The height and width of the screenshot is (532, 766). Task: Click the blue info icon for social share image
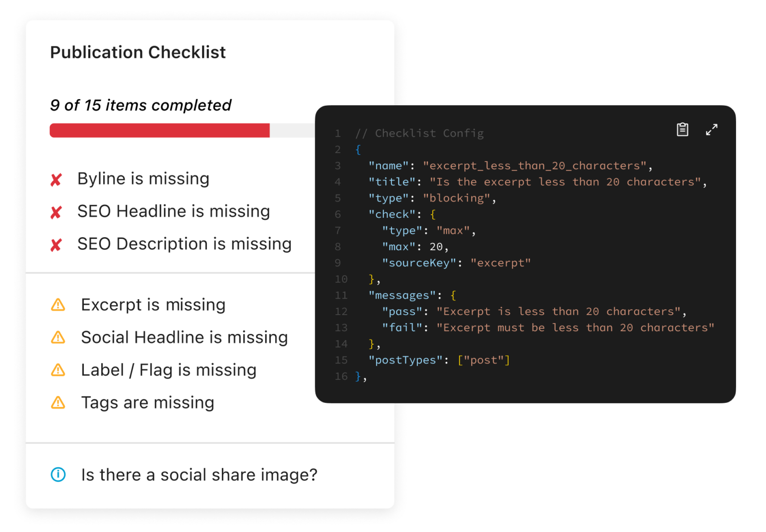click(x=58, y=475)
